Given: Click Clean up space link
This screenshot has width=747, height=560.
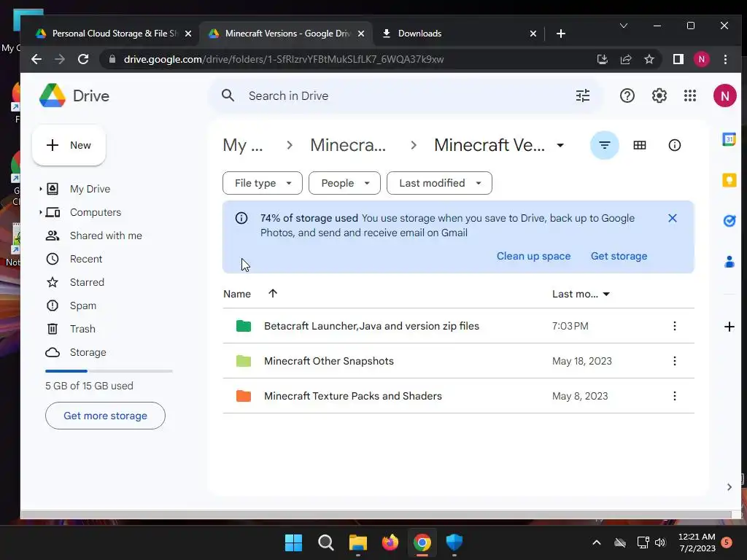Looking at the screenshot, I should [533, 256].
